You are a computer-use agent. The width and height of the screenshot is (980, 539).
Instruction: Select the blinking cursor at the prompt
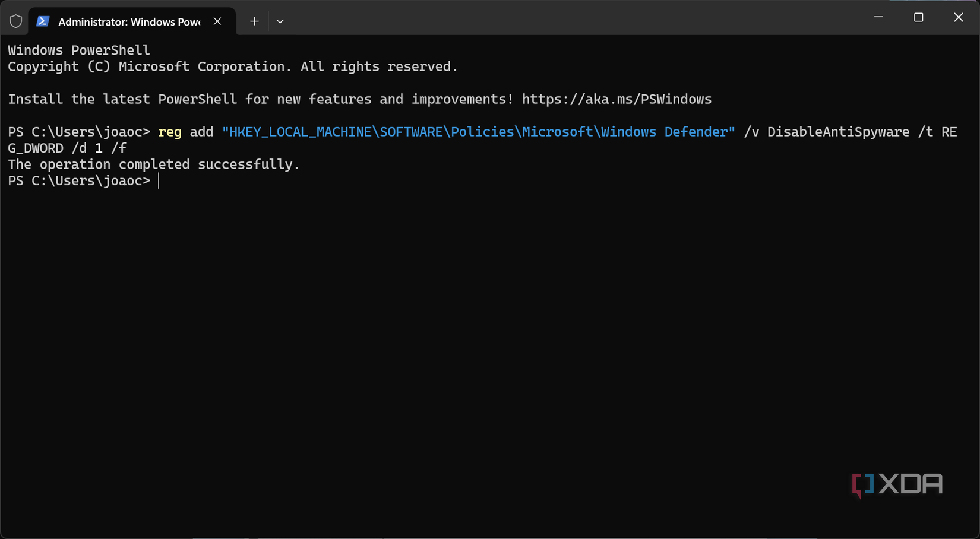(159, 181)
